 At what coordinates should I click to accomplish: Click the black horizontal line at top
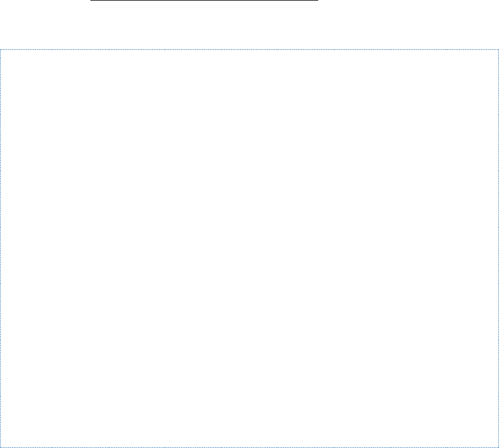pyautogui.click(x=204, y=1)
